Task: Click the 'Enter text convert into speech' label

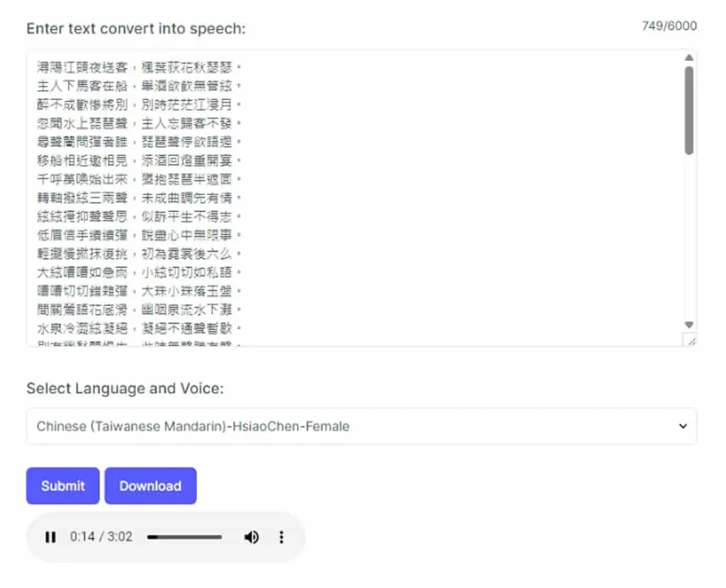Action: point(136,29)
